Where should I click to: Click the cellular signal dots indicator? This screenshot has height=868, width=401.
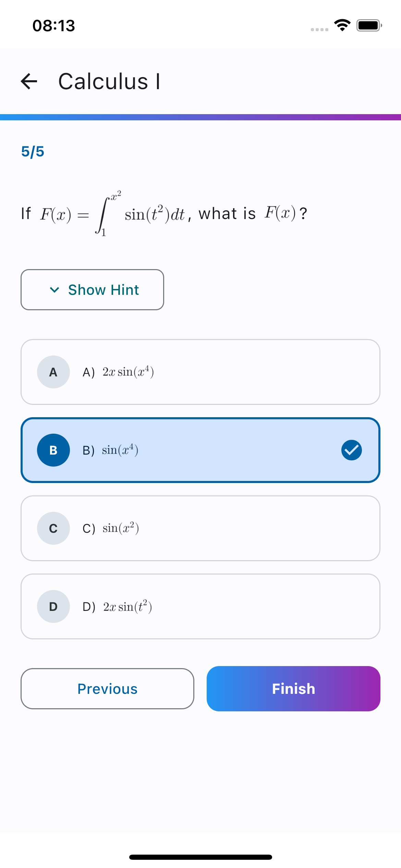pos(319,29)
